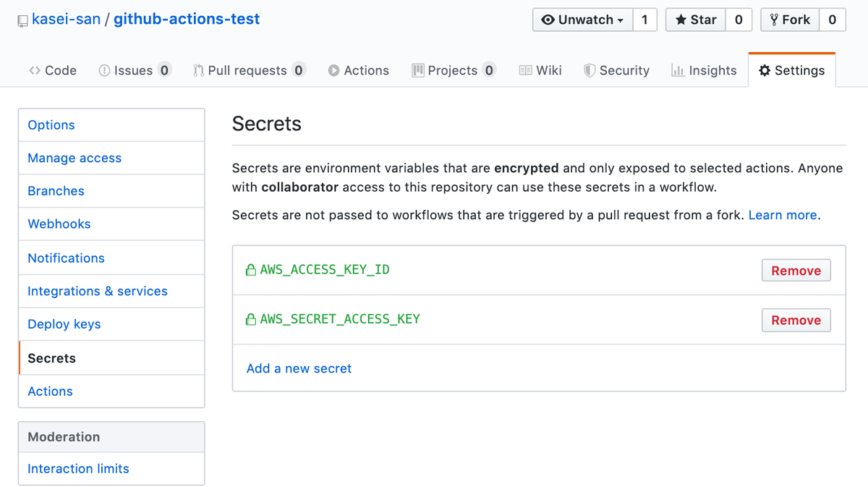
Task: Switch to the Issues tab
Action: (x=135, y=70)
